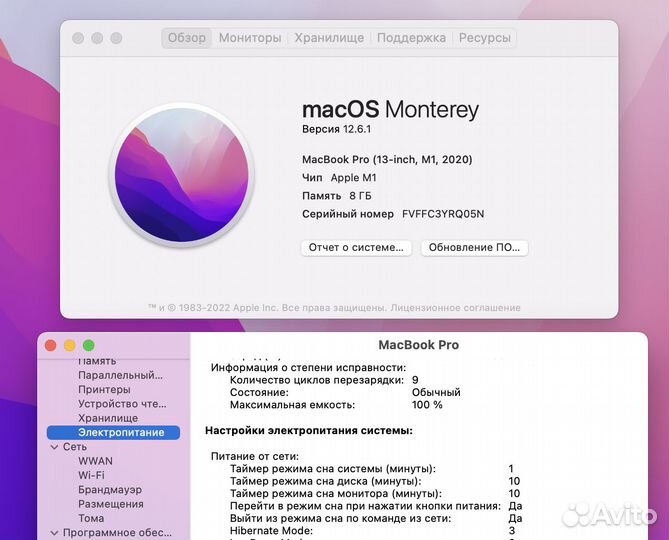Zoom the MacBook Pro report window

click(x=89, y=345)
